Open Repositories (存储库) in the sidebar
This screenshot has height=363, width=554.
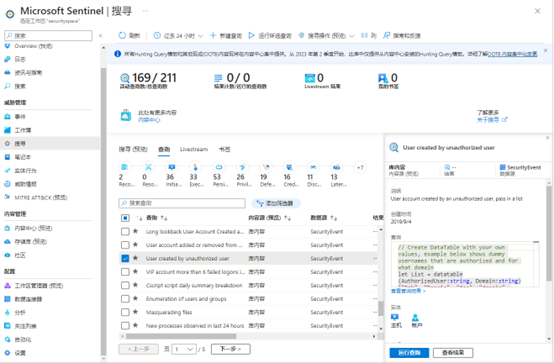point(25,241)
